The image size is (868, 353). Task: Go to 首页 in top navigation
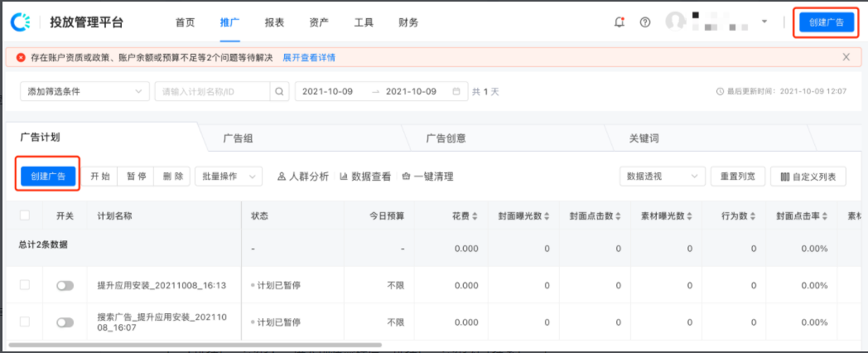point(185,22)
